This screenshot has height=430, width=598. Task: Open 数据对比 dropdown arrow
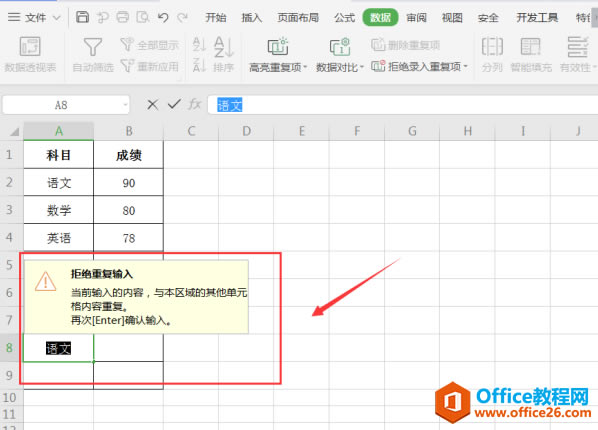pos(362,67)
